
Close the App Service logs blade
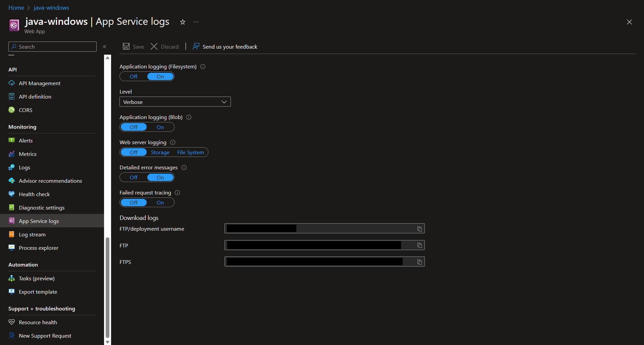(629, 22)
